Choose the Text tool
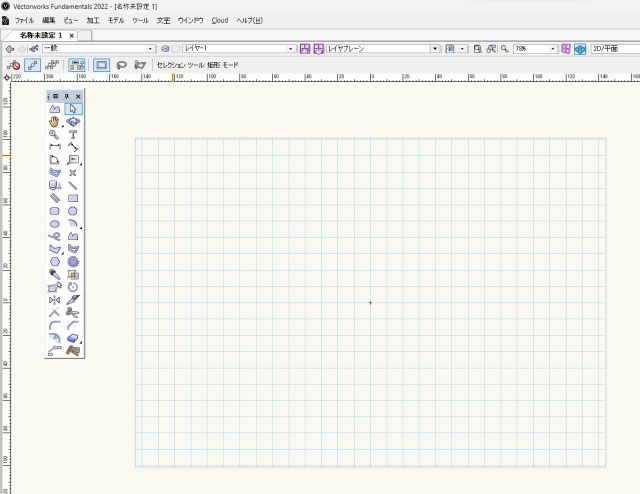 point(73,134)
